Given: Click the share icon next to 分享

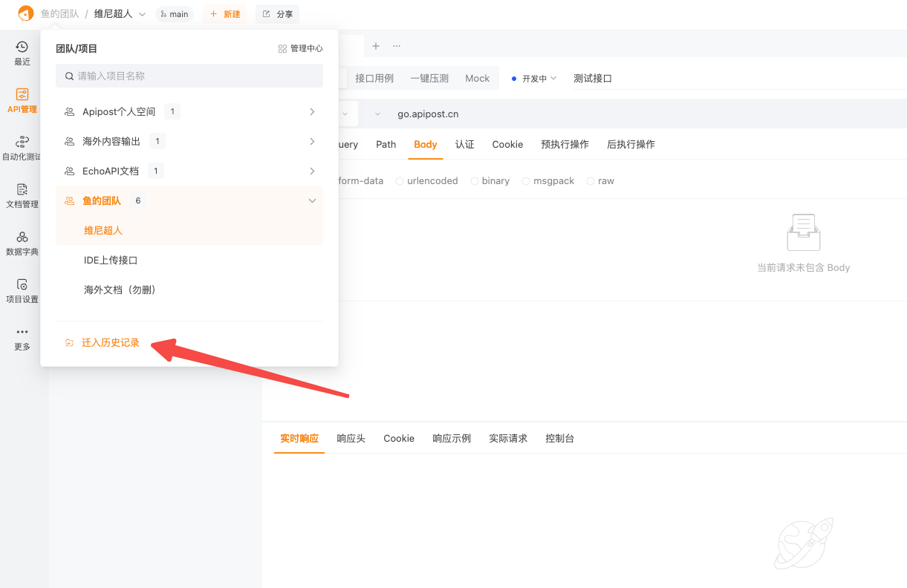Looking at the screenshot, I should pos(267,14).
